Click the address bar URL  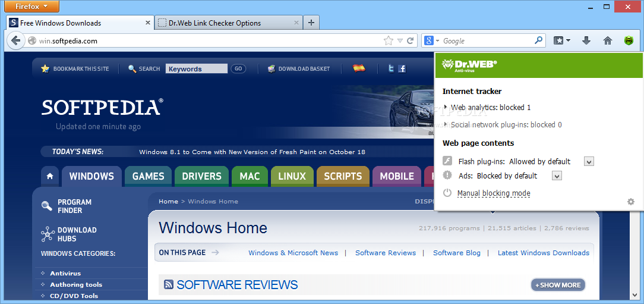pyautogui.click(x=68, y=40)
